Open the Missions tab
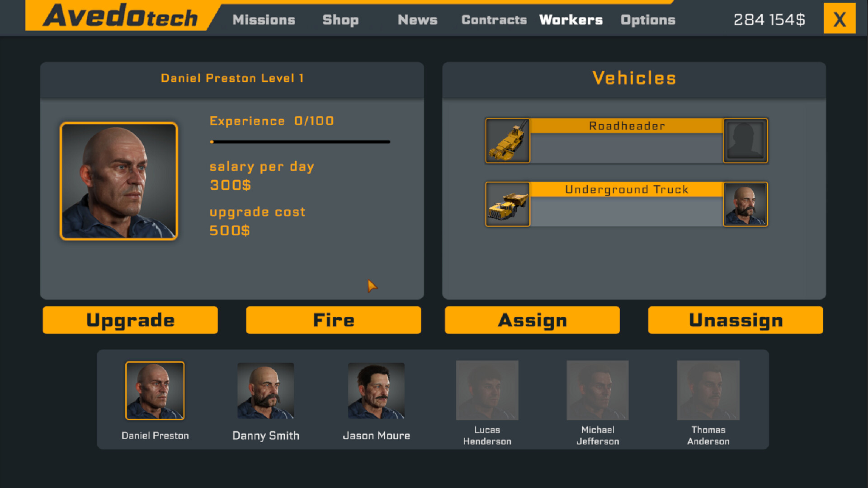The height and width of the screenshot is (488, 868). pos(263,19)
